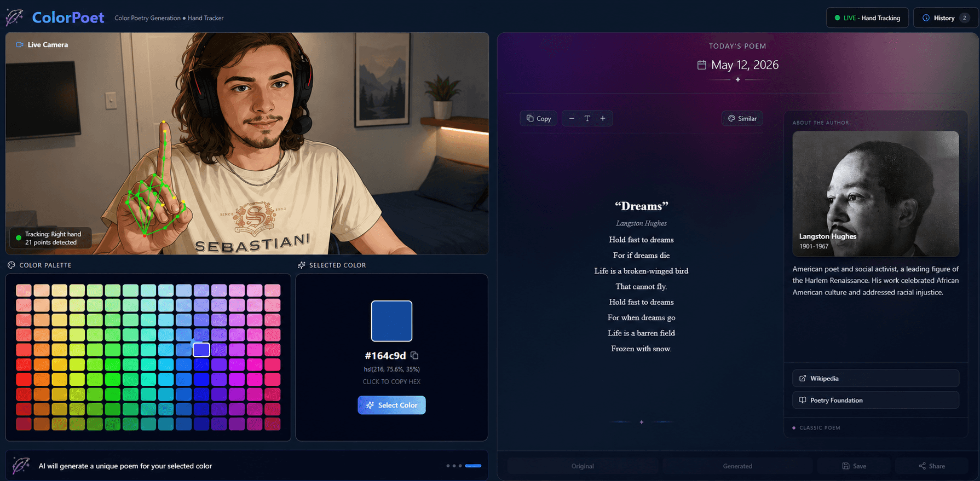Click the calendar icon beside May 12, 2026
The height and width of the screenshot is (481, 980).
(701, 65)
